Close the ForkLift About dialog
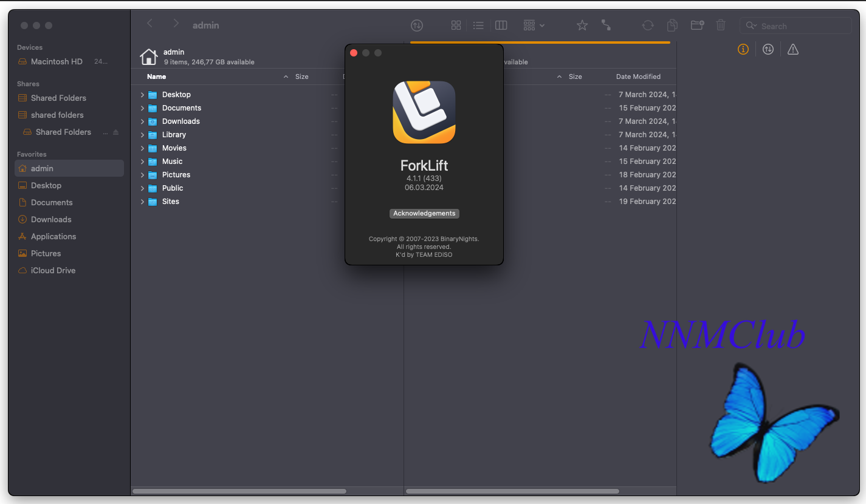Viewport: 866px width, 504px height. (x=354, y=53)
